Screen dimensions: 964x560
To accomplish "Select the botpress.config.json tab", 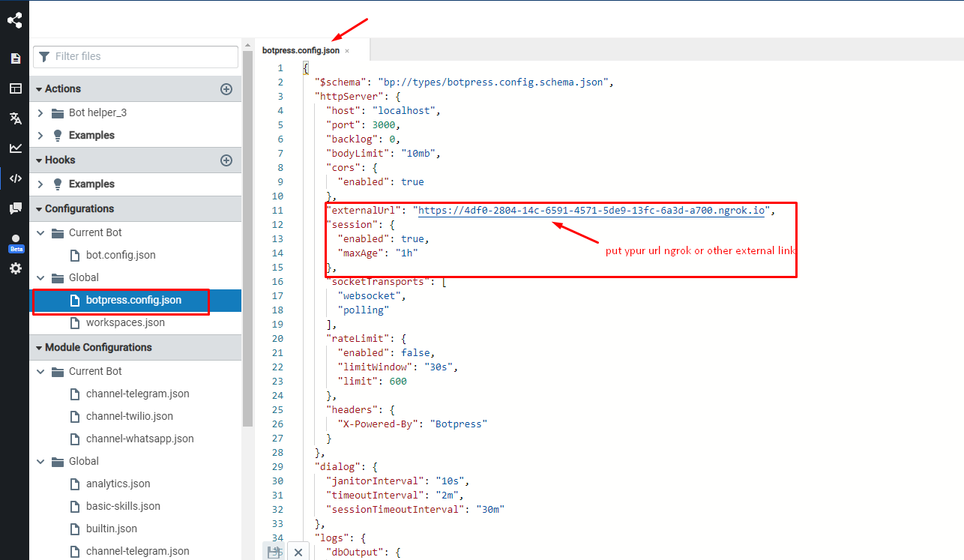I will [300, 50].
